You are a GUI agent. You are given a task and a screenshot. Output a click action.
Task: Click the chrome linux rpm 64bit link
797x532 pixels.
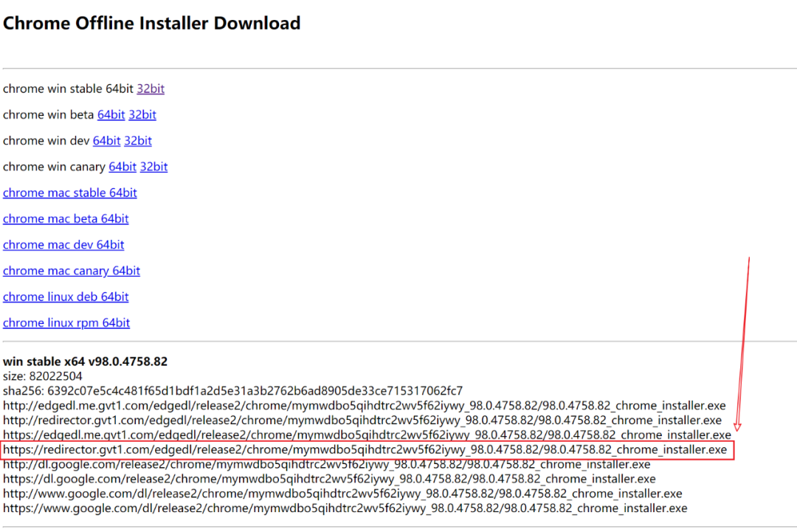[66, 323]
